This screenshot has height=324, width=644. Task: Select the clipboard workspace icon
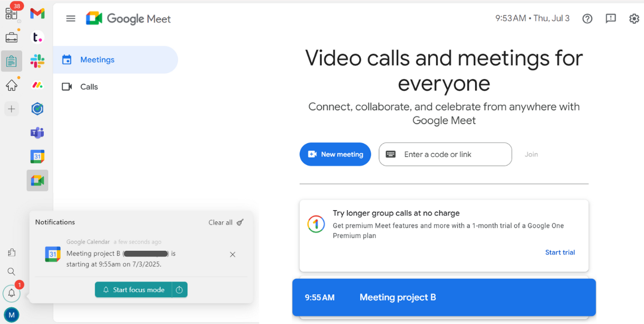[x=12, y=61]
